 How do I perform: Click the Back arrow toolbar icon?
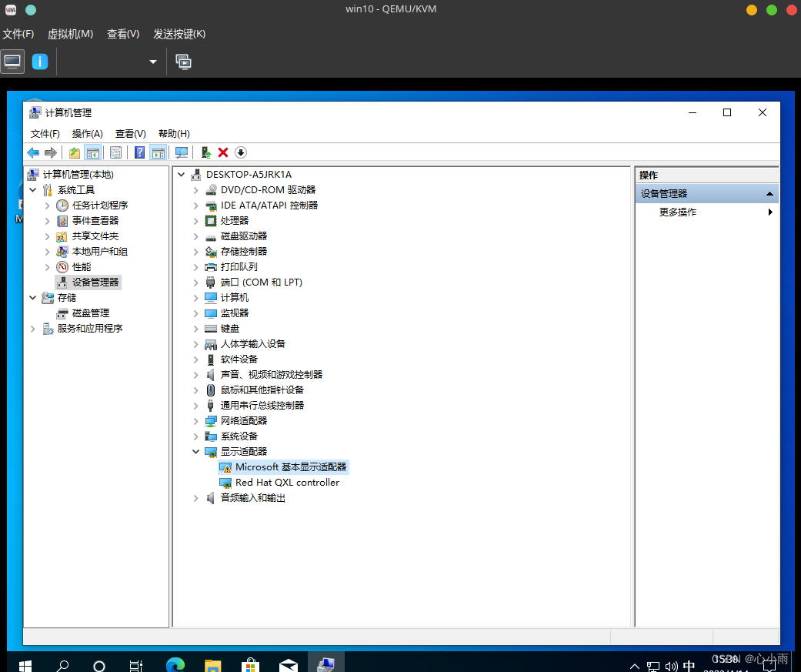pyautogui.click(x=33, y=152)
